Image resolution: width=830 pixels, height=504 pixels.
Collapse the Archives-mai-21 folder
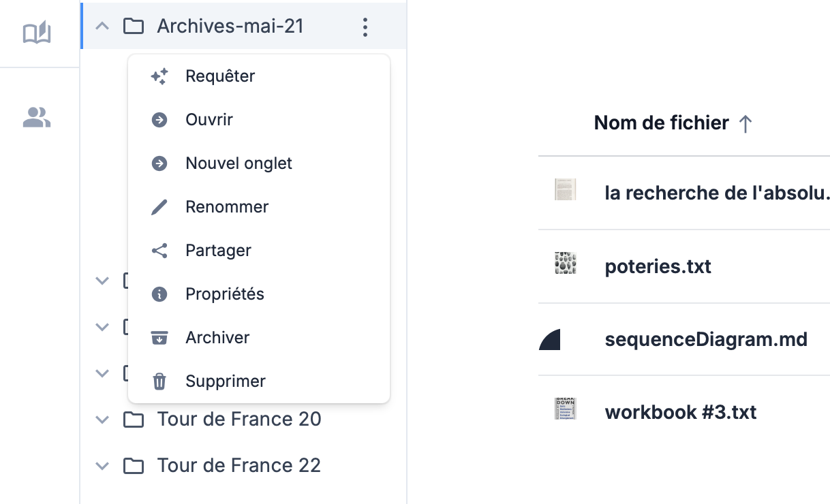(102, 27)
